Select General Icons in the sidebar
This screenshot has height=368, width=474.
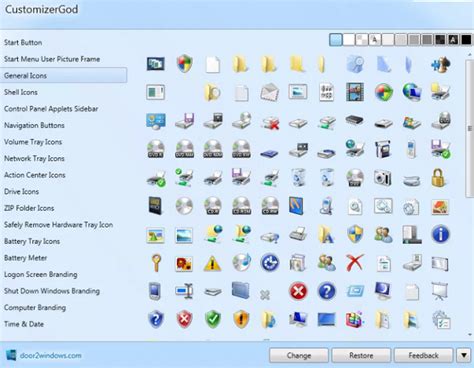point(63,75)
